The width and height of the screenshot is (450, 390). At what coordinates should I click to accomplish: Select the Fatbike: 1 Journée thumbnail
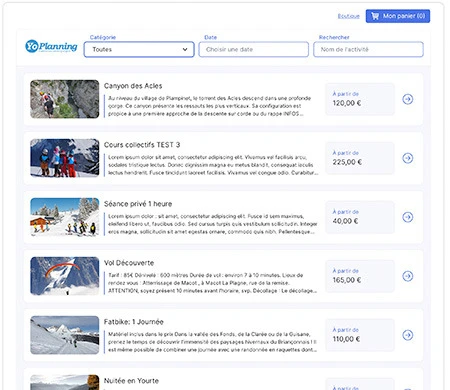(65, 335)
